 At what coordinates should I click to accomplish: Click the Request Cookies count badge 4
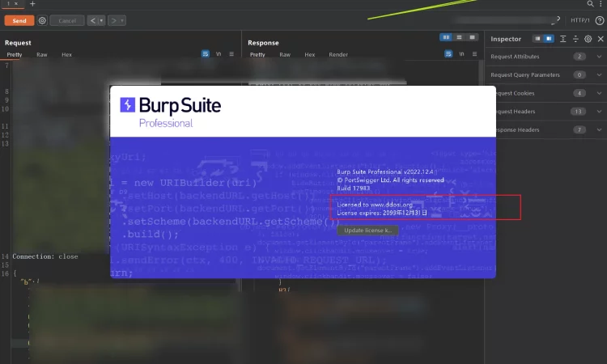click(579, 93)
